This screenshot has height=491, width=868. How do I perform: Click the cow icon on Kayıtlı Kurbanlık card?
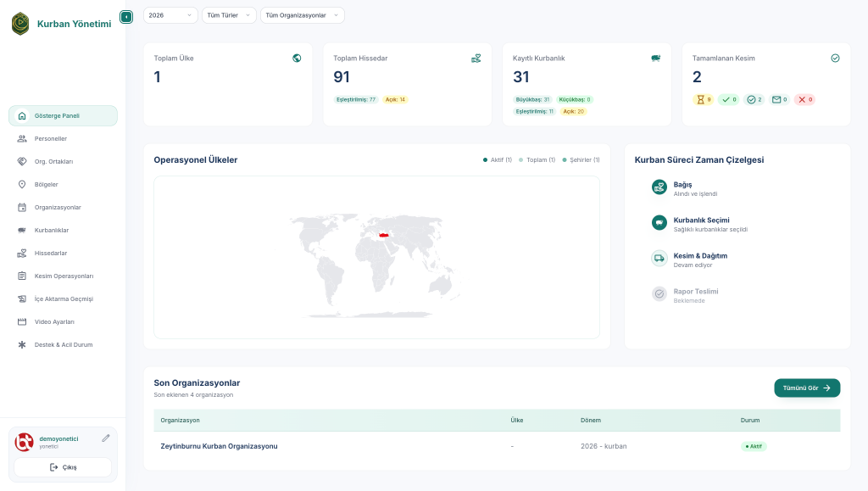[654, 59]
